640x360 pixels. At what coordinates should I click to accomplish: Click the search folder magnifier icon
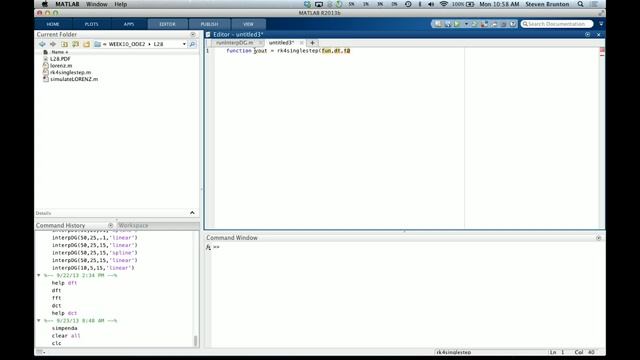192,44
